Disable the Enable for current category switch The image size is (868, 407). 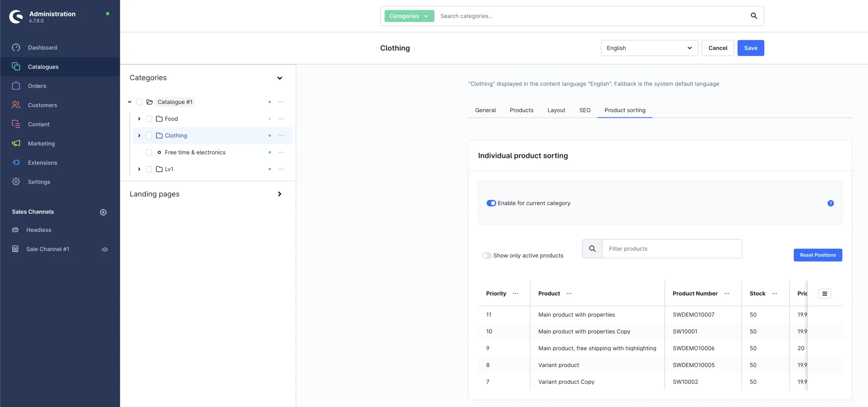(x=491, y=203)
